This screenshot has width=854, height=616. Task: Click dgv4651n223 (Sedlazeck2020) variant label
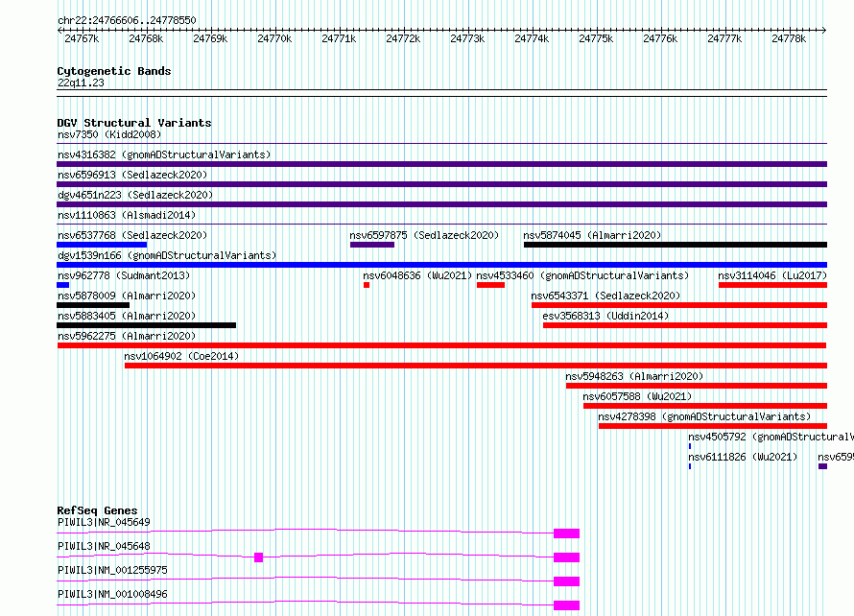(x=135, y=195)
